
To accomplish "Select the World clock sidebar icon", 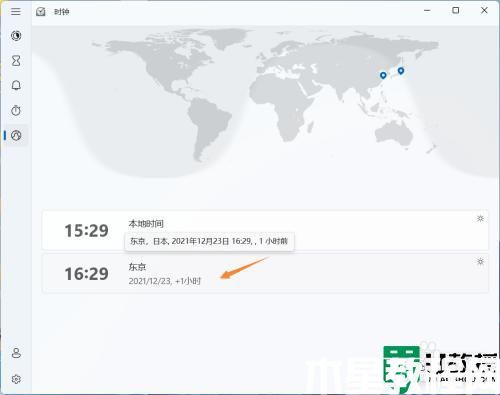I will click(x=16, y=135).
